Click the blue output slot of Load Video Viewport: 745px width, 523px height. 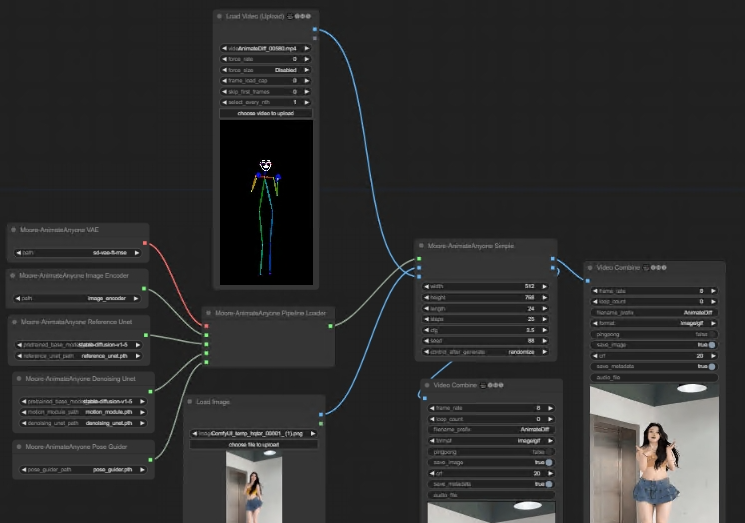pos(315,29)
